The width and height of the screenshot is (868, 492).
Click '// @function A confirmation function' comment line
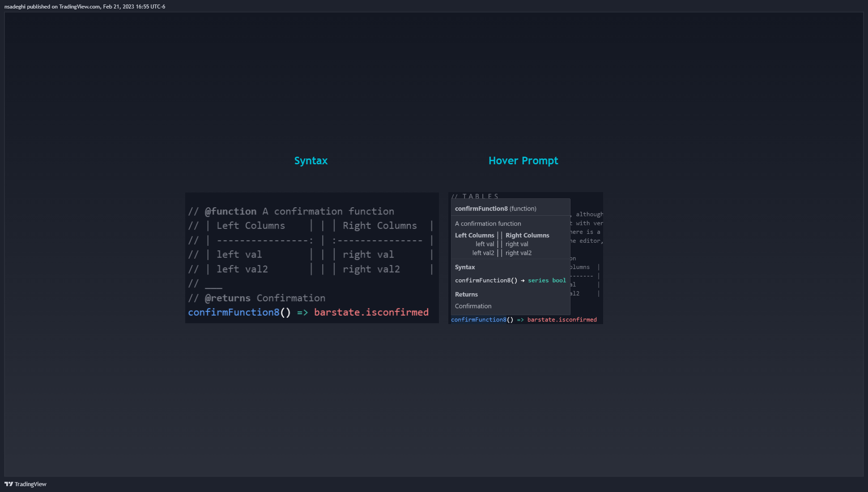coord(291,211)
